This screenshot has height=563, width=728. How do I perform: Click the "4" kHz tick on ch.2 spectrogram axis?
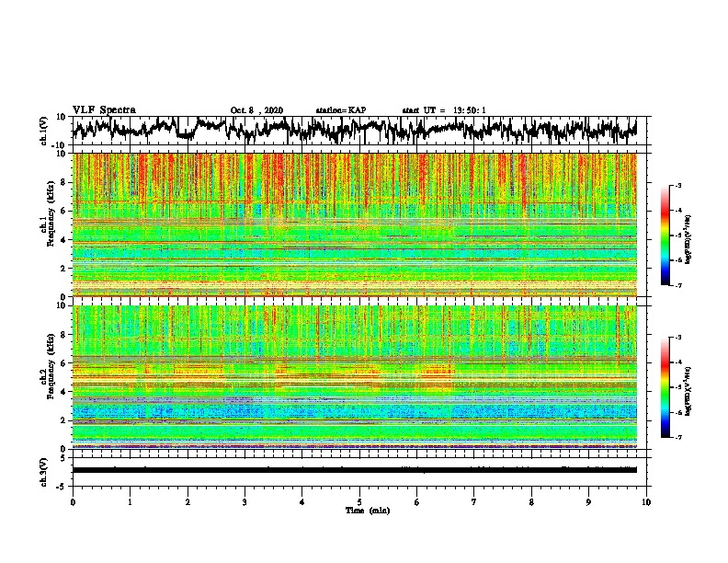tap(65, 392)
